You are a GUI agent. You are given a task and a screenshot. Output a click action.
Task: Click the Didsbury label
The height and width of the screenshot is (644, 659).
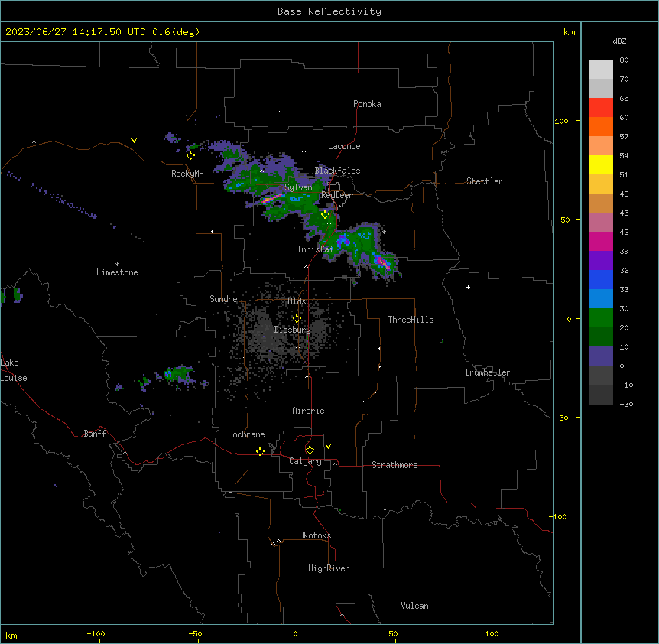point(293,330)
